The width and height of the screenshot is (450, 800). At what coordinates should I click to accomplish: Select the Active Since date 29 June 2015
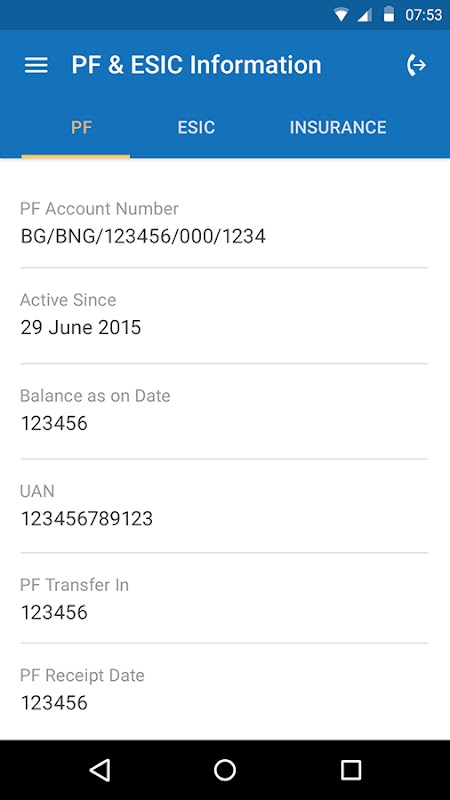coord(81,327)
